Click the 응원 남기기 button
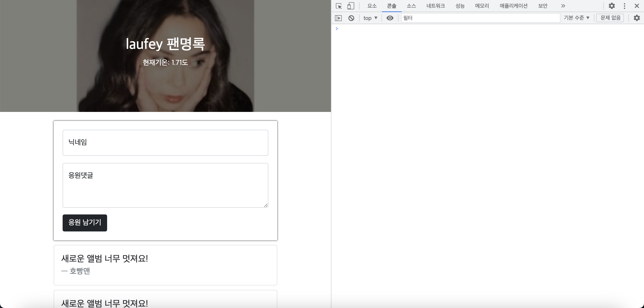This screenshot has height=308, width=644. click(85, 223)
